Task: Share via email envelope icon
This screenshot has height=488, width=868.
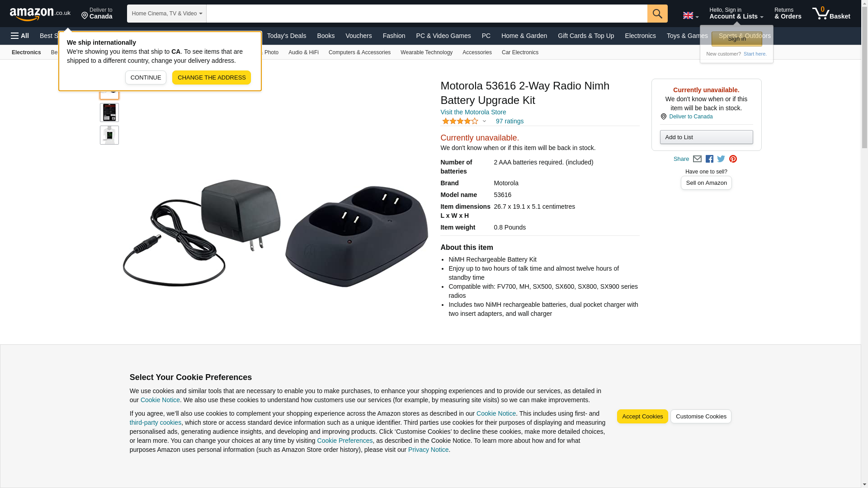Action: click(x=697, y=159)
